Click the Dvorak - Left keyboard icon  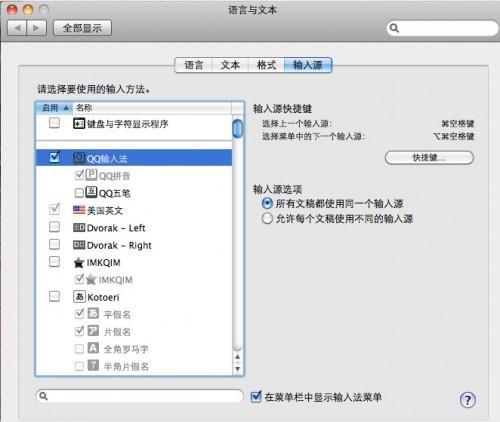point(79,228)
